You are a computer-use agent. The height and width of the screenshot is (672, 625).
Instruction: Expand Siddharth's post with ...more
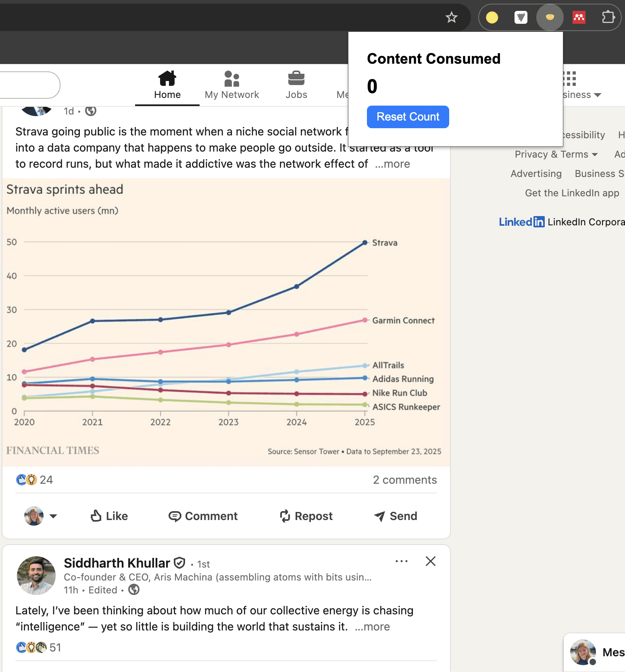(x=372, y=627)
